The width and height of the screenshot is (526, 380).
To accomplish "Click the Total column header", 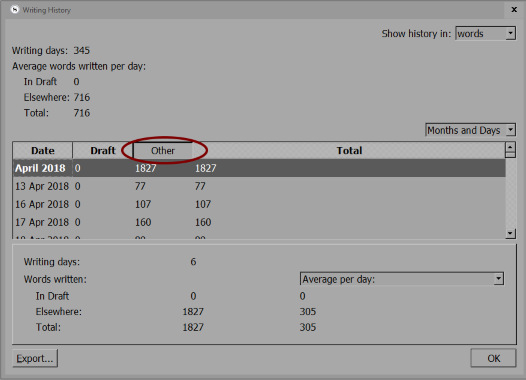I will click(x=349, y=150).
